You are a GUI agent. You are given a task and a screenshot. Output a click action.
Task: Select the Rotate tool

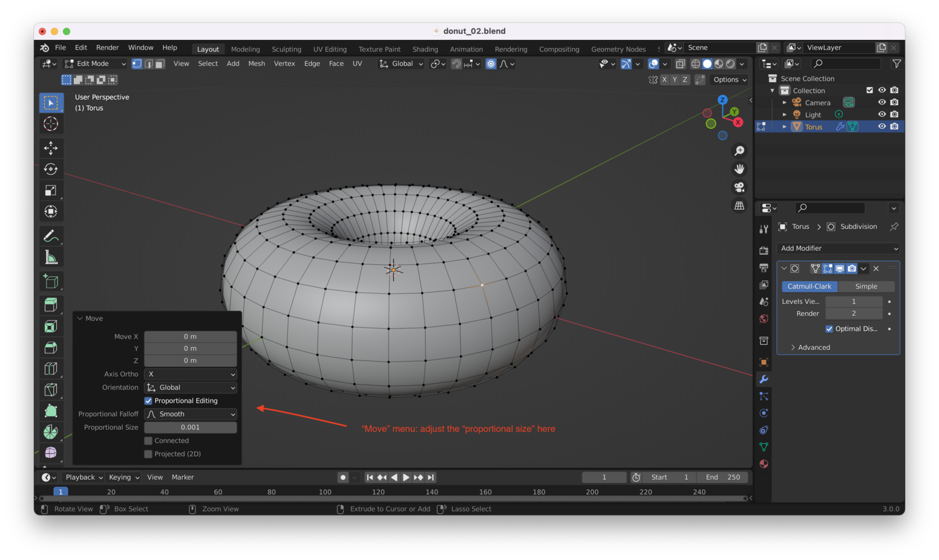[x=51, y=169]
